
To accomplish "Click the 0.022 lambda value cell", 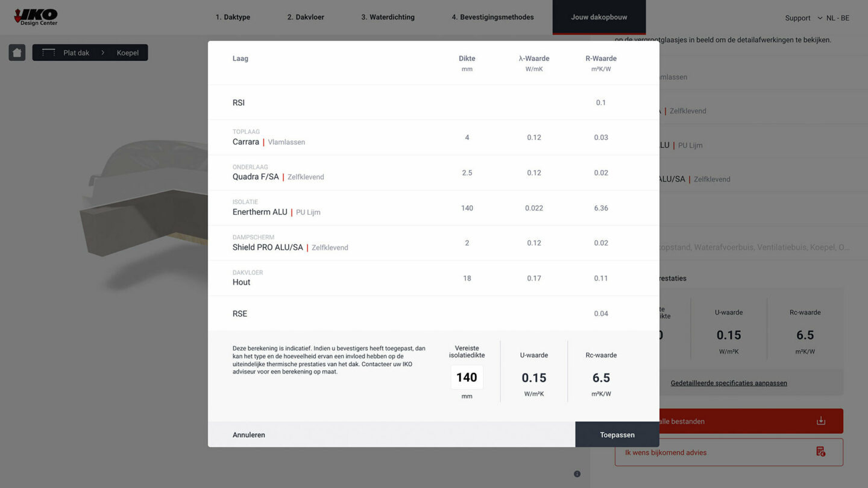I will coord(534,208).
